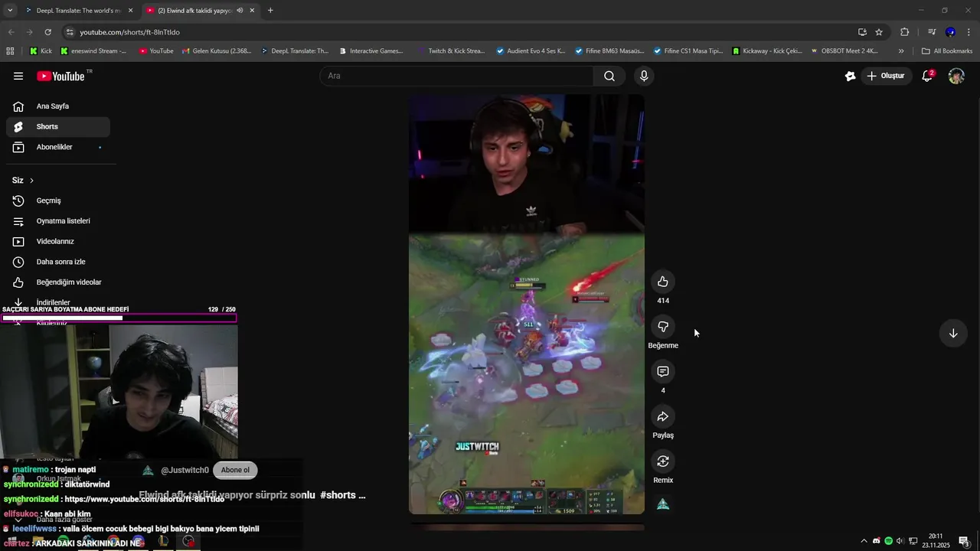This screenshot has width=980, height=551.
Task: Open the apps grid in bookmarks bar
Action: click(x=10, y=51)
